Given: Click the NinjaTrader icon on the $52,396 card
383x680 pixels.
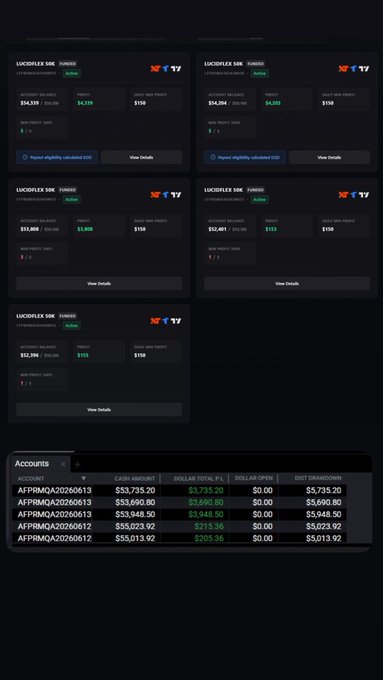Looking at the screenshot, I should pos(155,321).
